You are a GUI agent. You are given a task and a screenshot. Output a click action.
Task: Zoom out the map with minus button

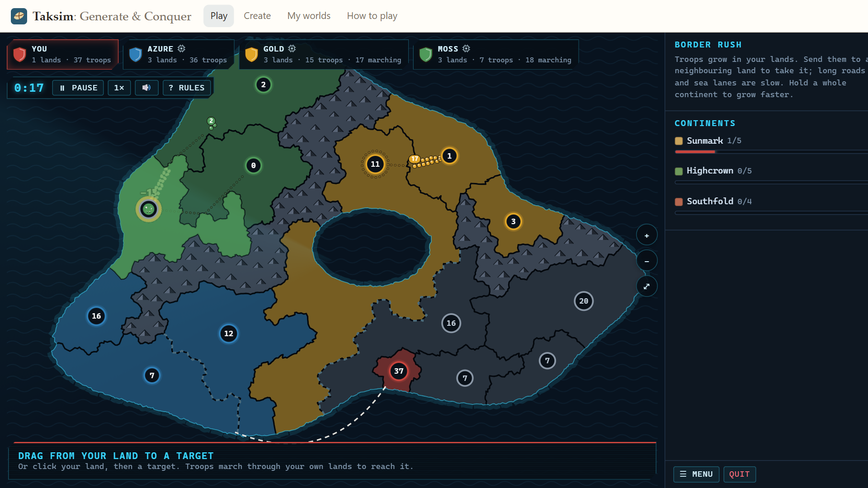coord(647,261)
